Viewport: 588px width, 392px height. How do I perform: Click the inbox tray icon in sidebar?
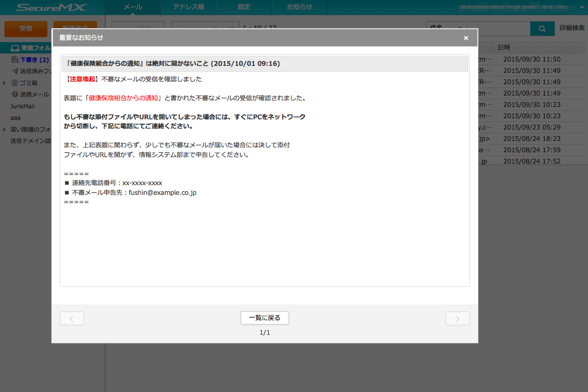click(x=15, y=48)
